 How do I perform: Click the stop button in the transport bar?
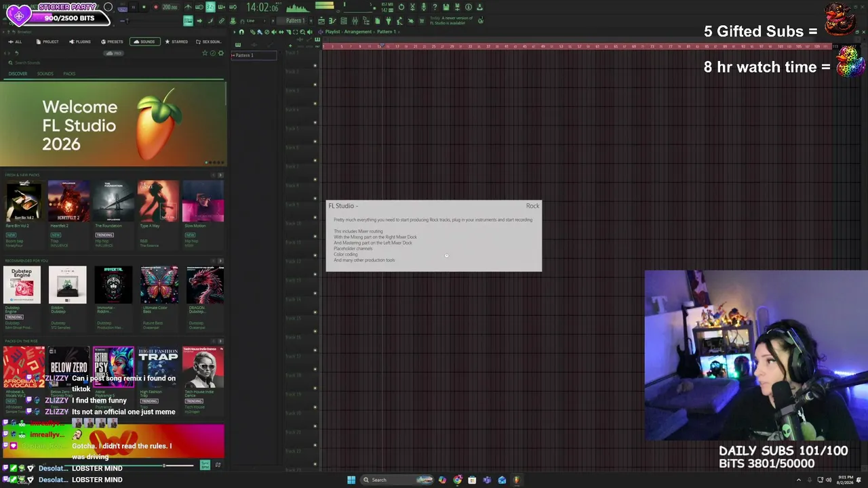click(144, 7)
